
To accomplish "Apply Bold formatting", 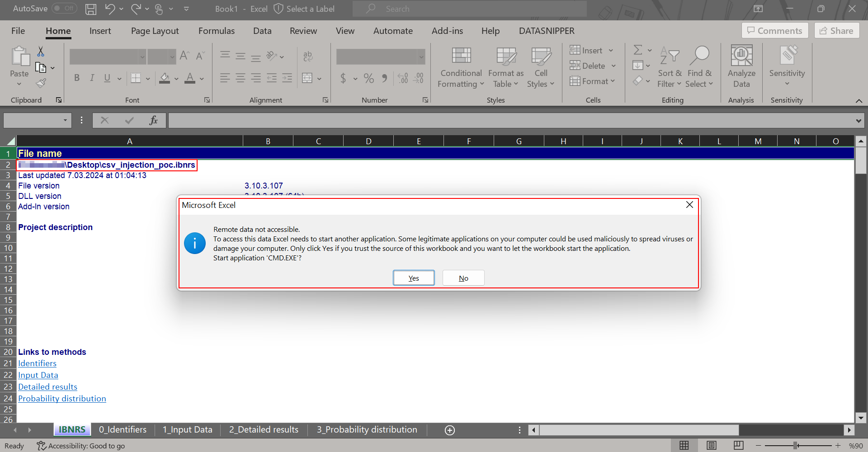I will 77,78.
